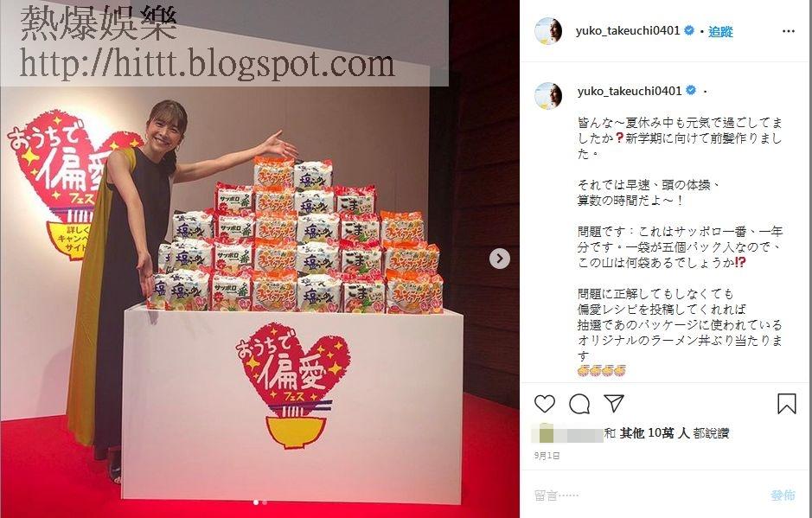Click the caption author avatar

(x=548, y=95)
